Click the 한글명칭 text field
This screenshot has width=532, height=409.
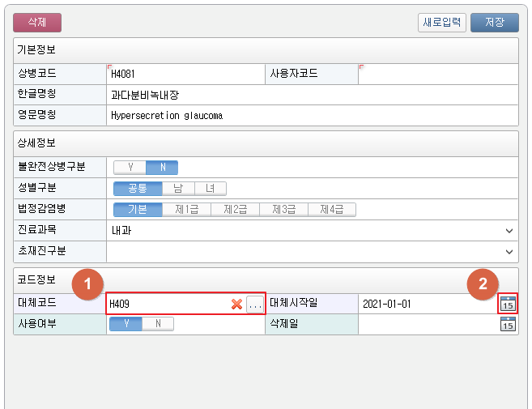(x=312, y=94)
